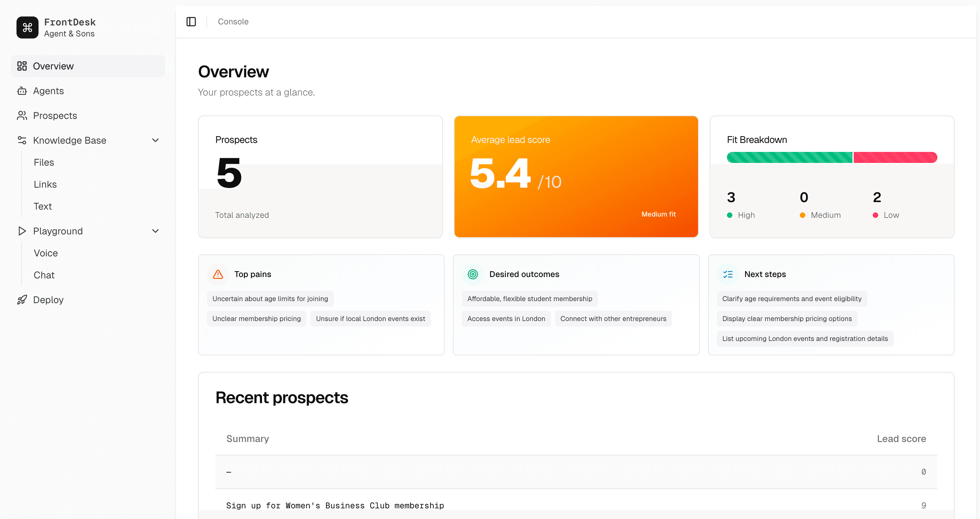Viewport: 980px width, 519px height.
Task: Open the Console breadcrumb item
Action: tap(233, 22)
